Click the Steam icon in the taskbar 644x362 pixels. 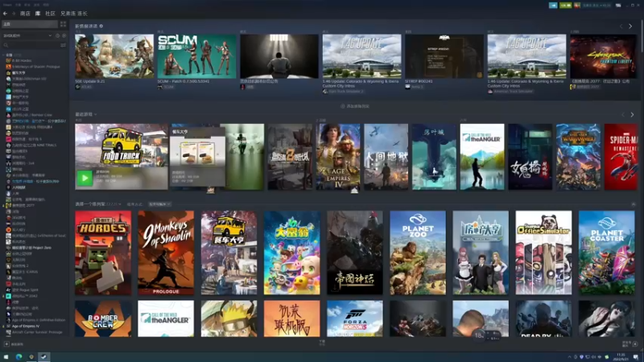43,357
